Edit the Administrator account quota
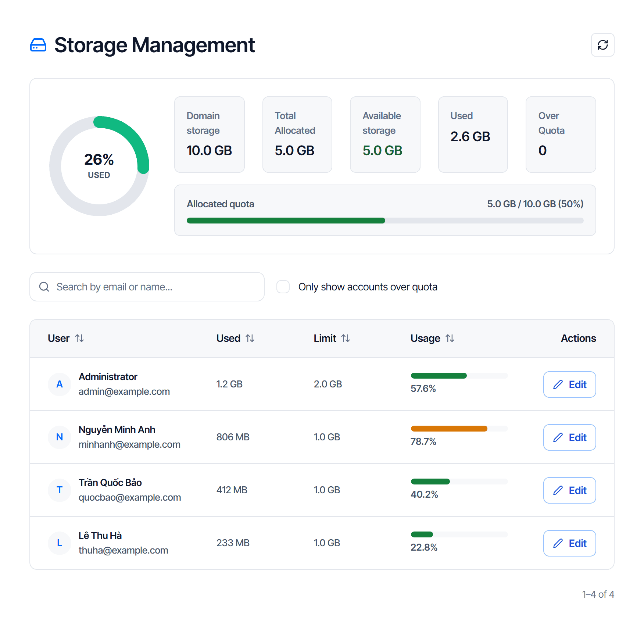 [x=569, y=384]
